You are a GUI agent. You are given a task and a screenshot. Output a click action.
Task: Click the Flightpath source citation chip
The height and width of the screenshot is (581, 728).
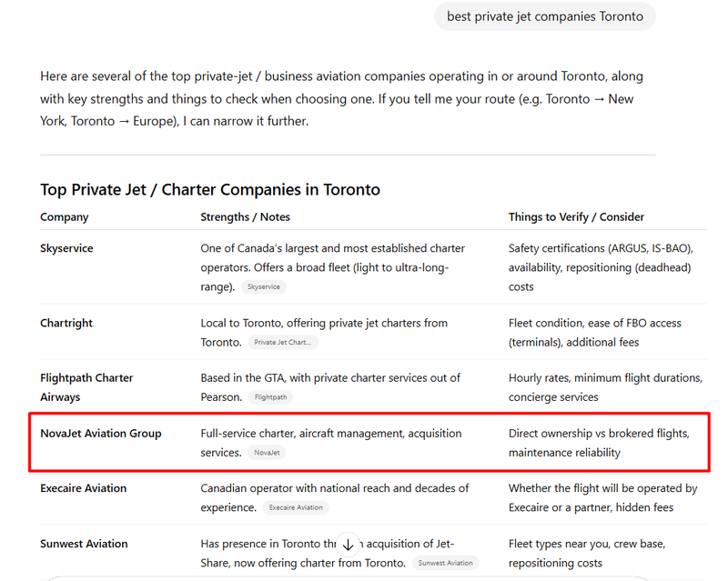pyautogui.click(x=270, y=397)
